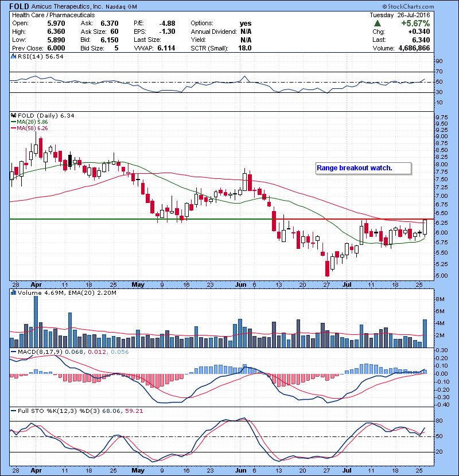This screenshot has width=459, height=476.
Task: Click the Amicus Therapeutics, Inc. company name
Action: click(x=67, y=6)
